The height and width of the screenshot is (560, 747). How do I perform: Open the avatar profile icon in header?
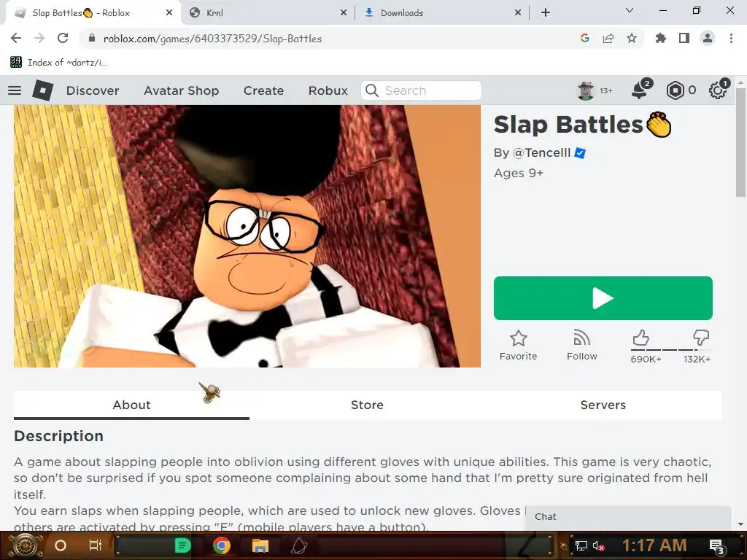(x=586, y=90)
